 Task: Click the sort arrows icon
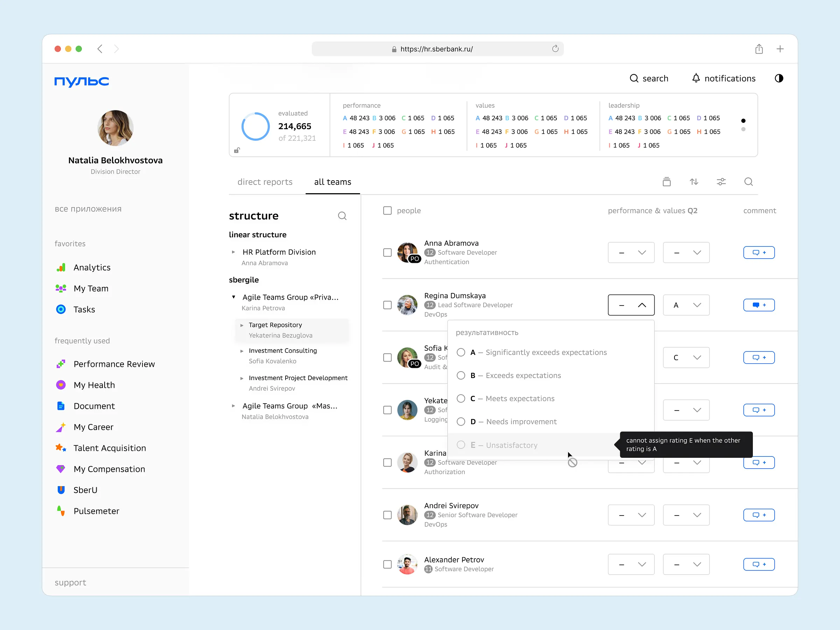(694, 182)
